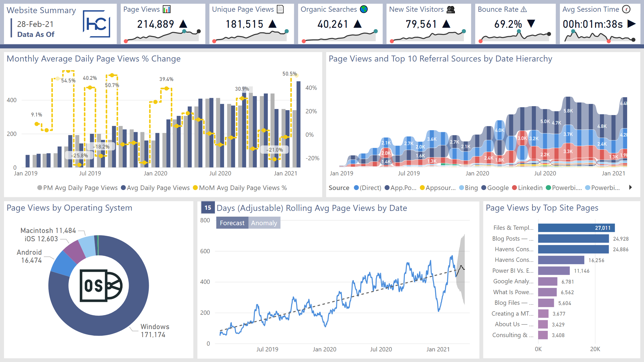Click the Files & Templ... bar
The height and width of the screenshot is (362, 644).
(576, 228)
